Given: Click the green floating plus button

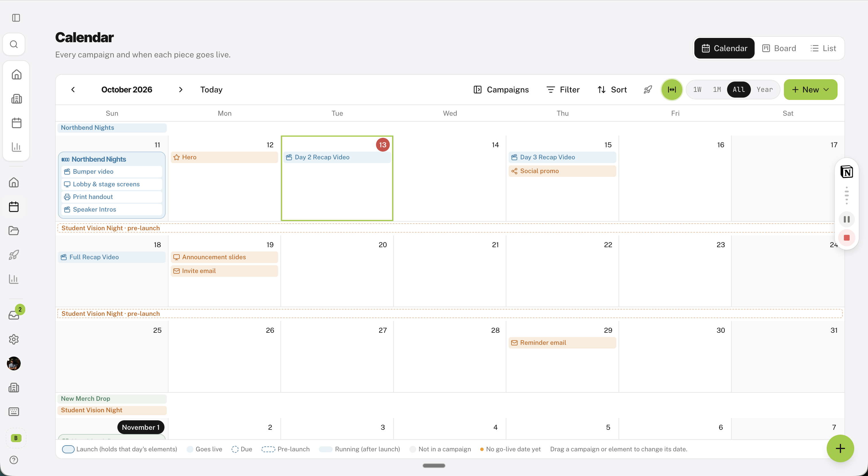Looking at the screenshot, I should 840,448.
